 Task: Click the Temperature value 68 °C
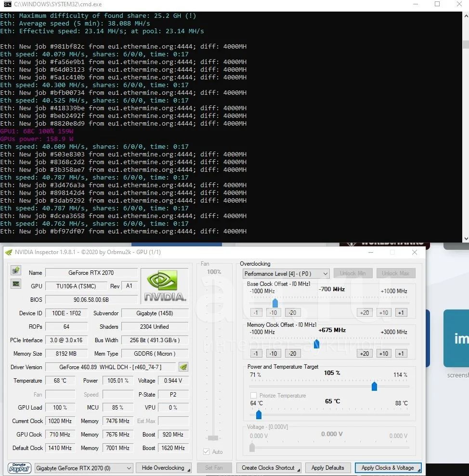click(60, 381)
